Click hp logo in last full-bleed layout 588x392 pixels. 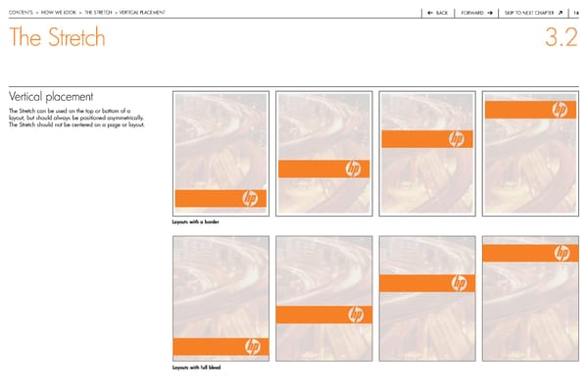(x=562, y=253)
